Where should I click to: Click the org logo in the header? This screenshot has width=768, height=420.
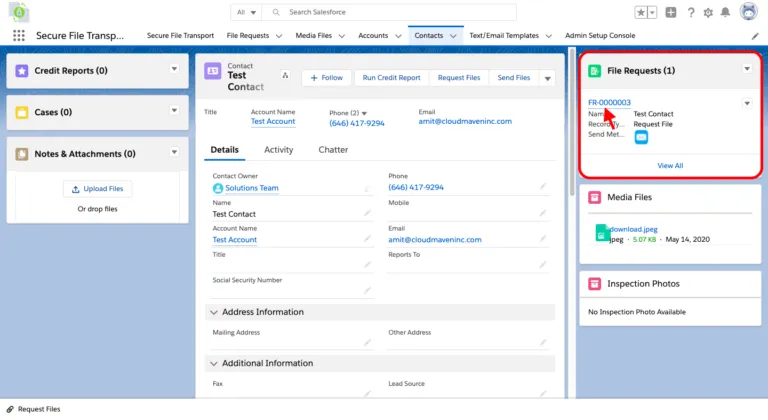(19, 12)
